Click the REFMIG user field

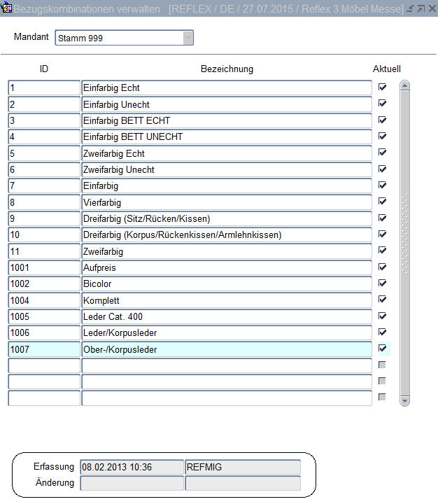tap(242, 467)
